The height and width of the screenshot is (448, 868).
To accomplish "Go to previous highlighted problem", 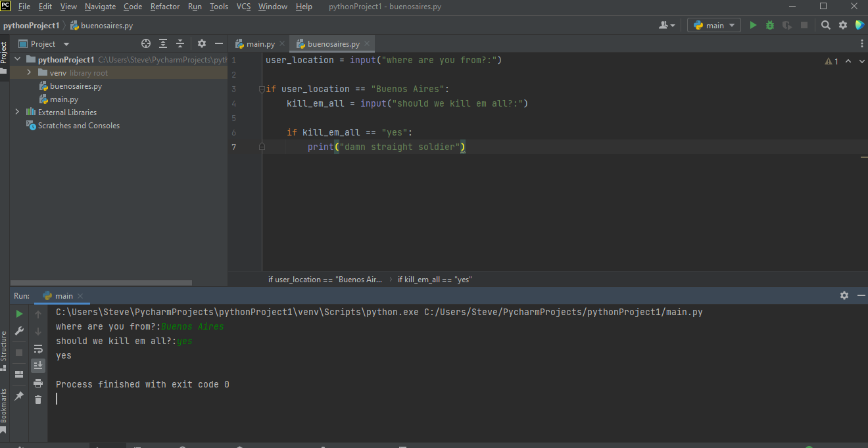I will pos(848,61).
